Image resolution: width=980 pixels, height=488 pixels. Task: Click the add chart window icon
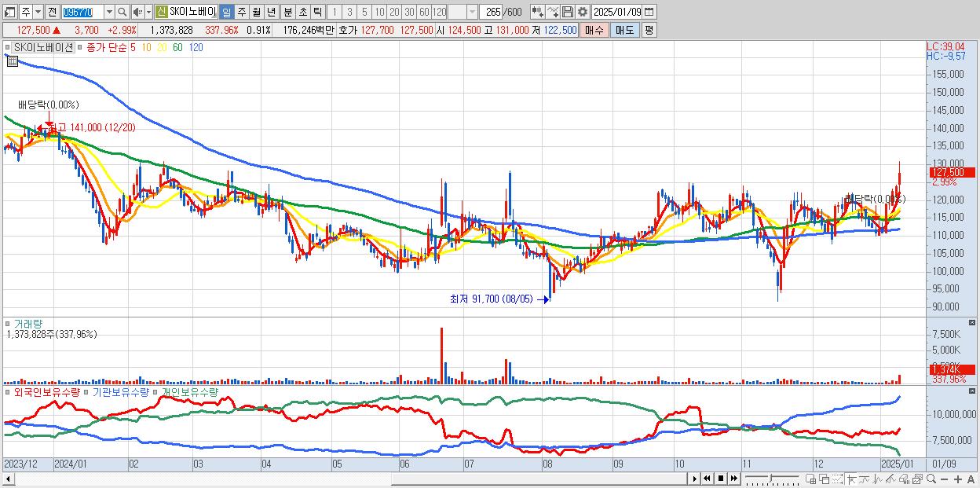[811, 479]
